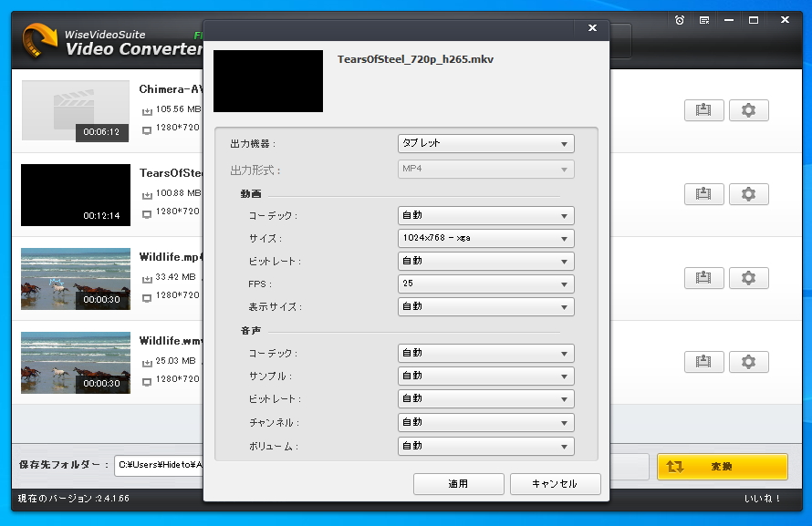Select the Wildlife.mp4 horses thumbnail
The image size is (812, 526).
[76, 279]
